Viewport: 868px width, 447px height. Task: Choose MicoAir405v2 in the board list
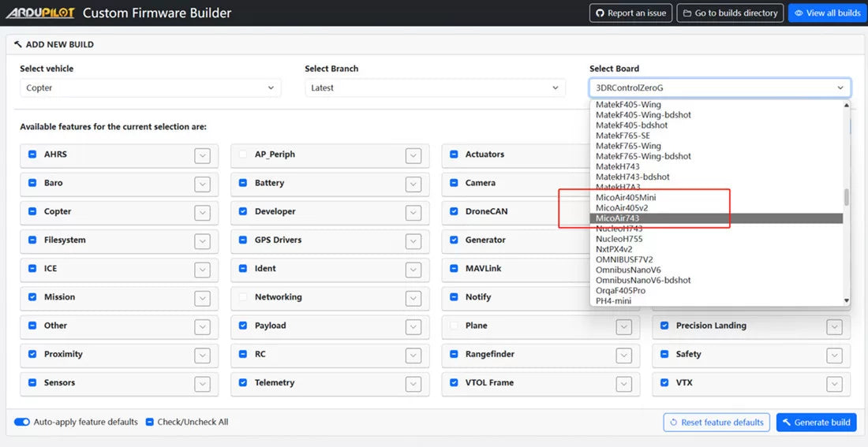[621, 208]
